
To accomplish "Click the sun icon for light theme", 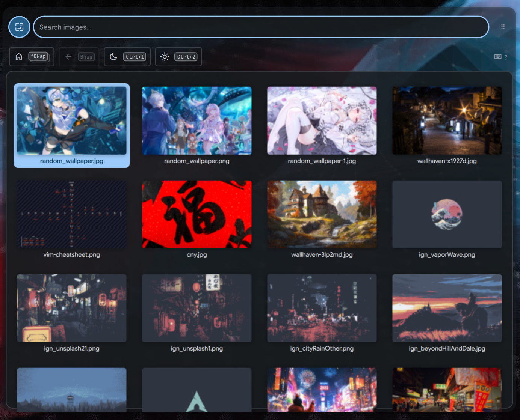I will pos(165,56).
